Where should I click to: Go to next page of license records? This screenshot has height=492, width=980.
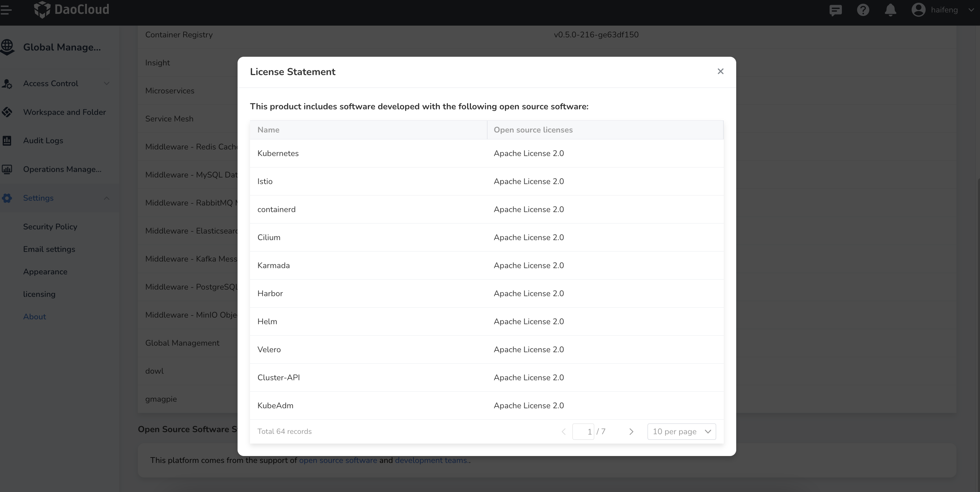pyautogui.click(x=631, y=431)
